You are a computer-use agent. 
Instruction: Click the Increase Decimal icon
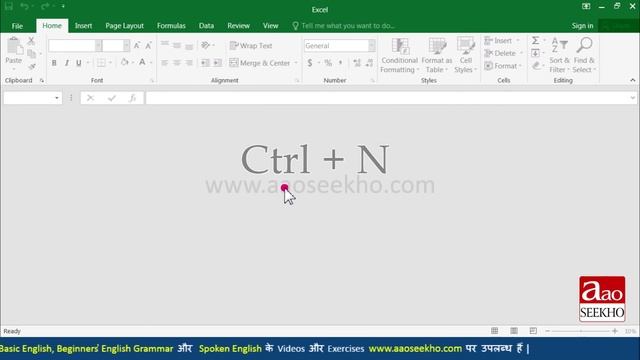(357, 63)
